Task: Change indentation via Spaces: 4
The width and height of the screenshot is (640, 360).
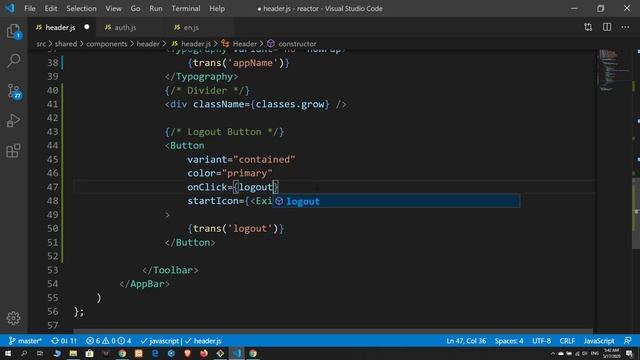Action: coord(509,341)
